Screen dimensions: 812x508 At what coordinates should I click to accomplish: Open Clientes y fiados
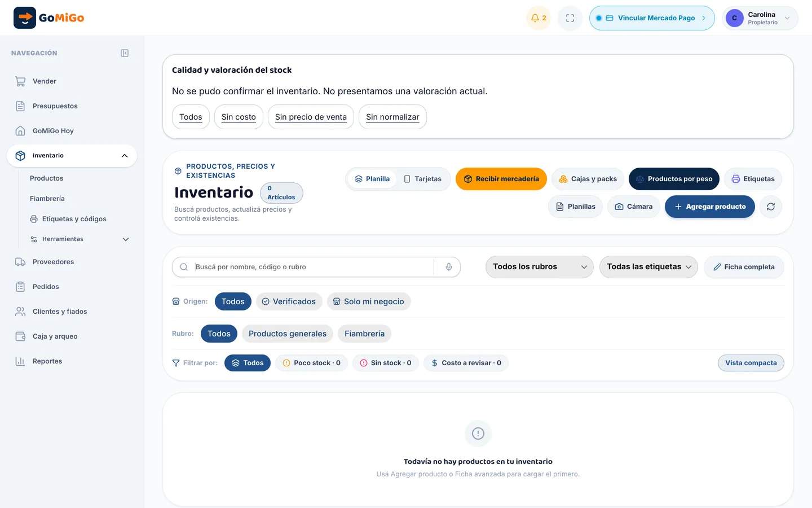(72, 312)
